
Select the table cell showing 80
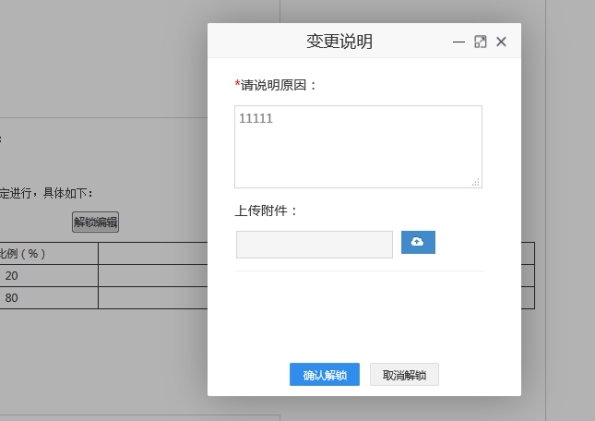pos(49,298)
